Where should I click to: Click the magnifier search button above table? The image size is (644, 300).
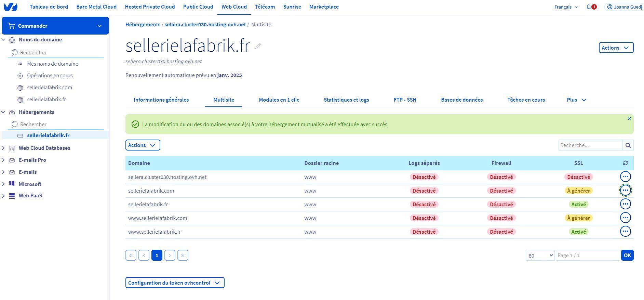(x=628, y=145)
